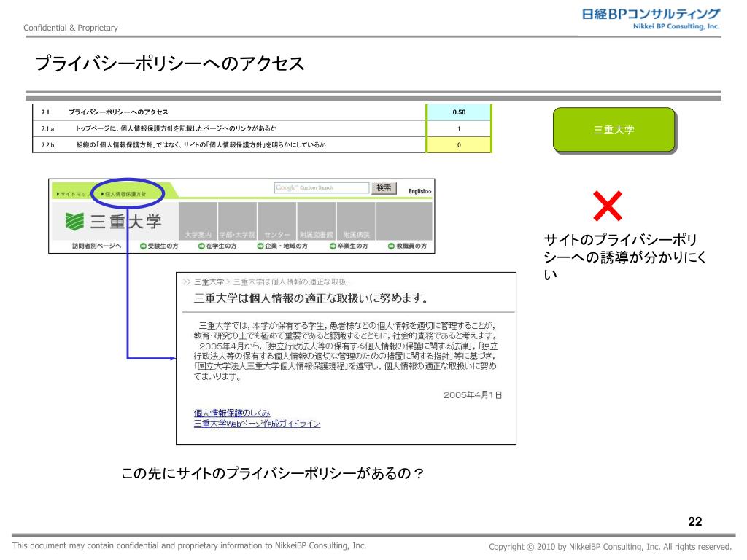
Task: Open the 附属病院 navigation tab
Action: 356,222
